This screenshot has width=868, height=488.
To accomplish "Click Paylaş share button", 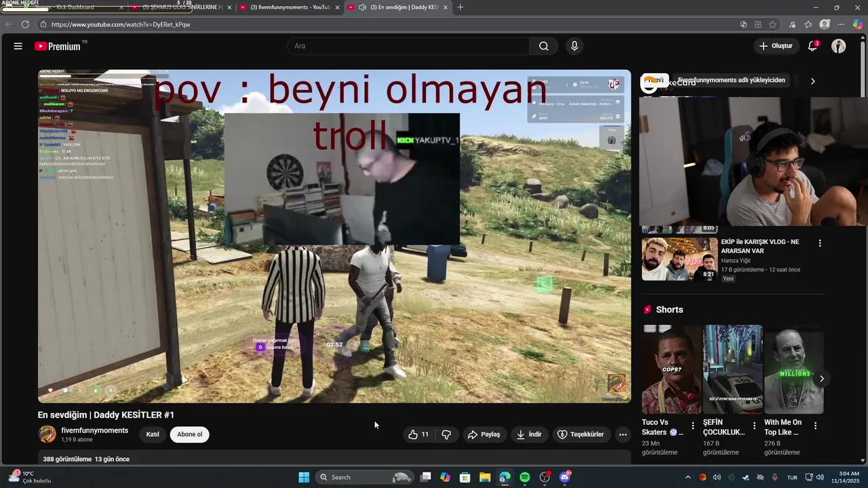I will pos(484,434).
